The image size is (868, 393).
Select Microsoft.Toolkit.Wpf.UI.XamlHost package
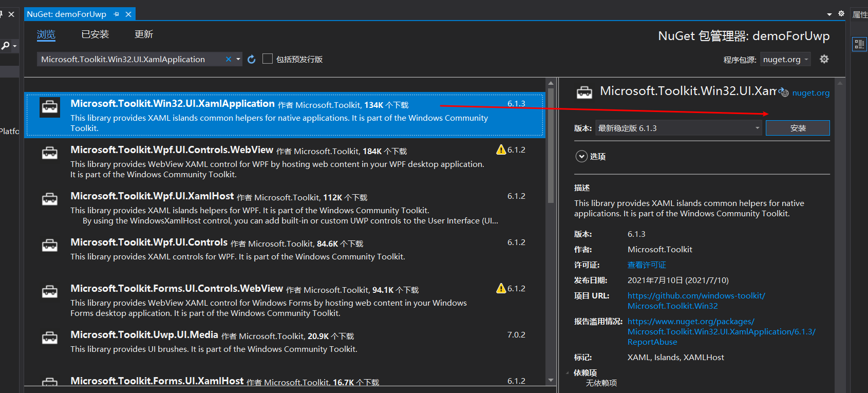click(x=285, y=208)
